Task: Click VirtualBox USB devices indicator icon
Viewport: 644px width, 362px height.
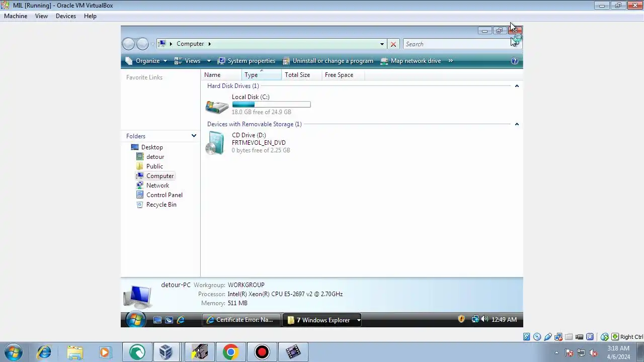Action: click(548, 337)
